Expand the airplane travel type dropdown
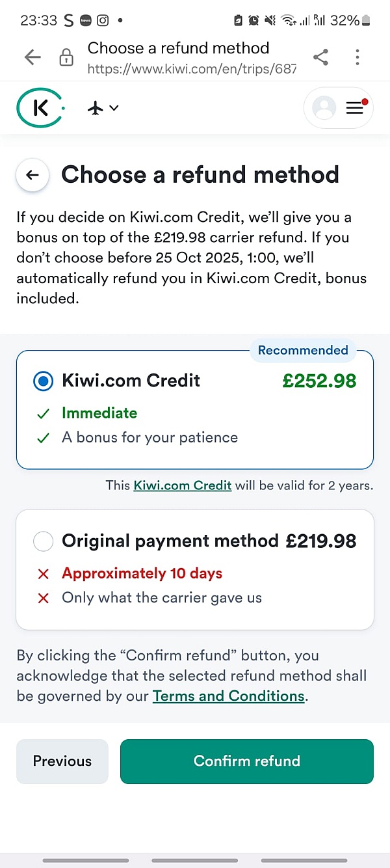This screenshot has height=868, width=390. 103,108
